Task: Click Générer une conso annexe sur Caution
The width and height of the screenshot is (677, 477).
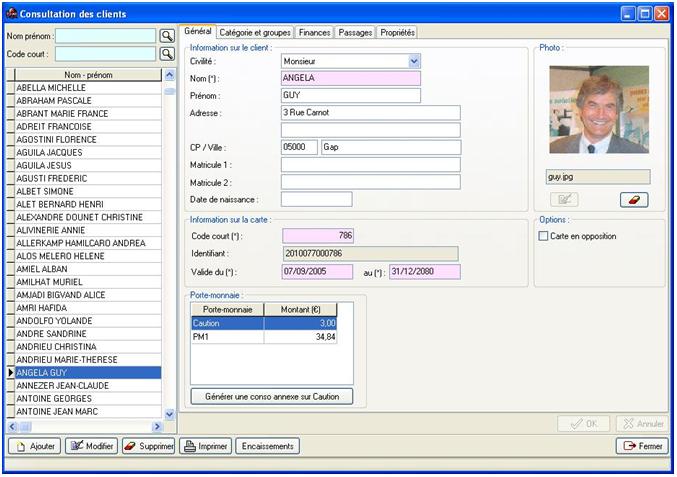Action: coord(272,396)
